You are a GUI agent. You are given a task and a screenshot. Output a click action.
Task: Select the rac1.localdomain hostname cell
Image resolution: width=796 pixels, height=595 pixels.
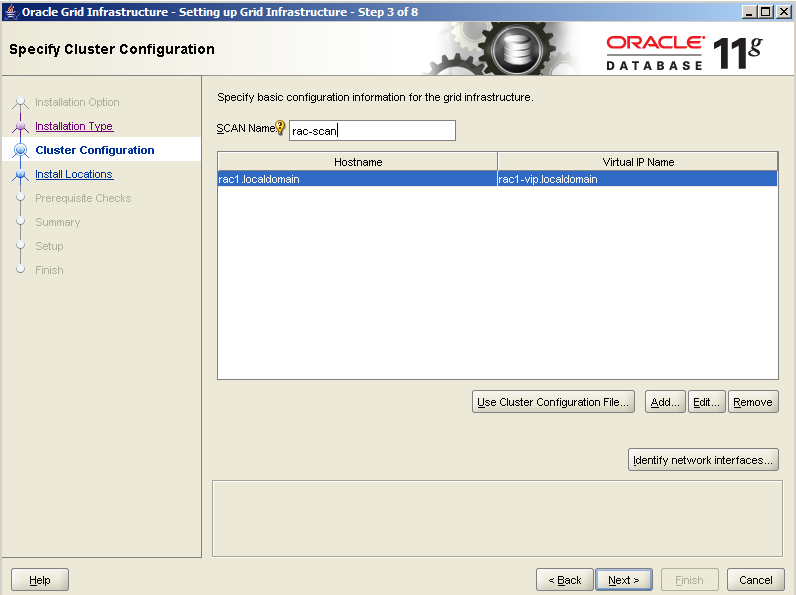point(357,179)
